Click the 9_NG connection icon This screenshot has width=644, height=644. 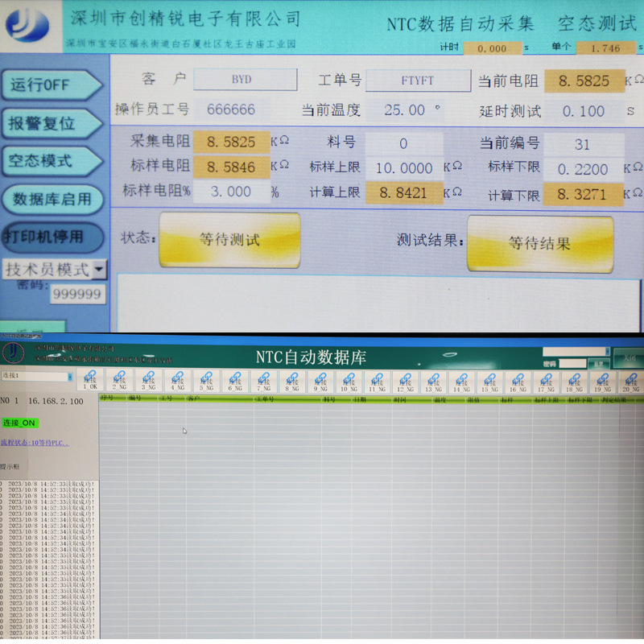[320, 381]
